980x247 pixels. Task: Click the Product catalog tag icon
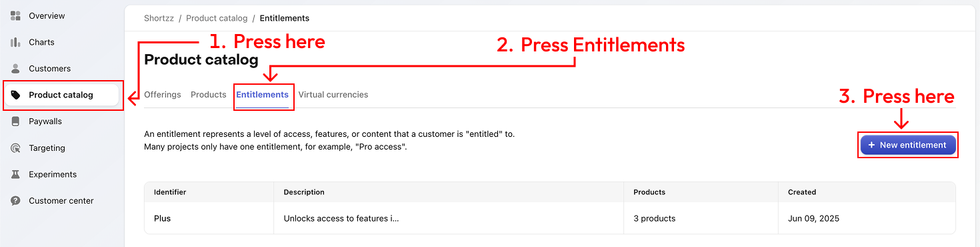(x=15, y=95)
